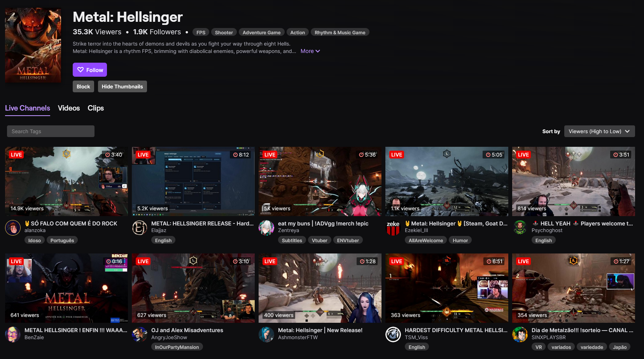Select the FPS category tag
The image size is (644, 359).
[201, 32]
